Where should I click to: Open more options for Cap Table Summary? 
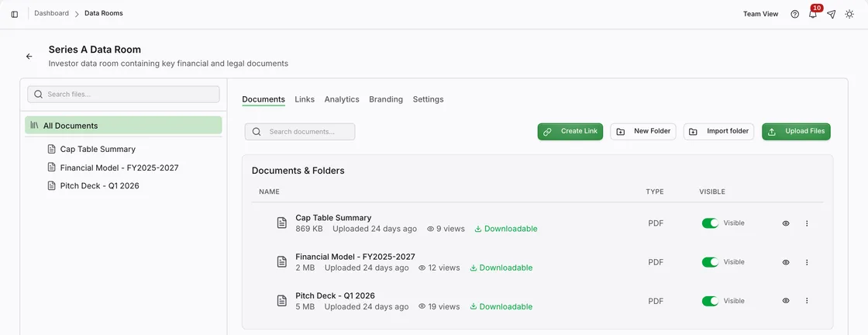(x=807, y=223)
